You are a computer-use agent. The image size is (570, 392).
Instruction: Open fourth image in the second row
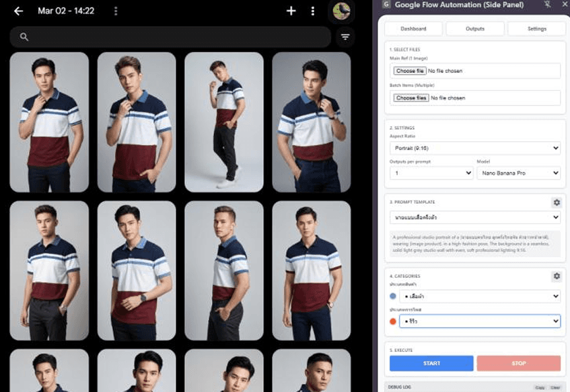pos(312,271)
